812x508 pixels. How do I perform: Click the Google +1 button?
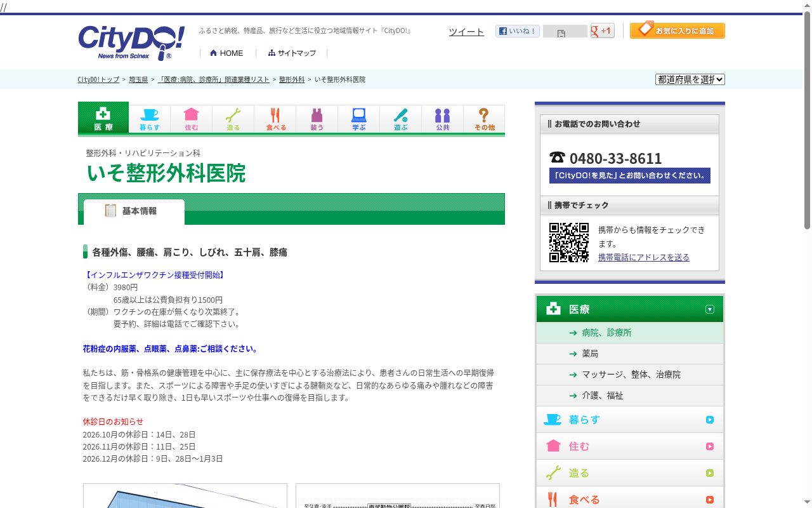tap(602, 30)
